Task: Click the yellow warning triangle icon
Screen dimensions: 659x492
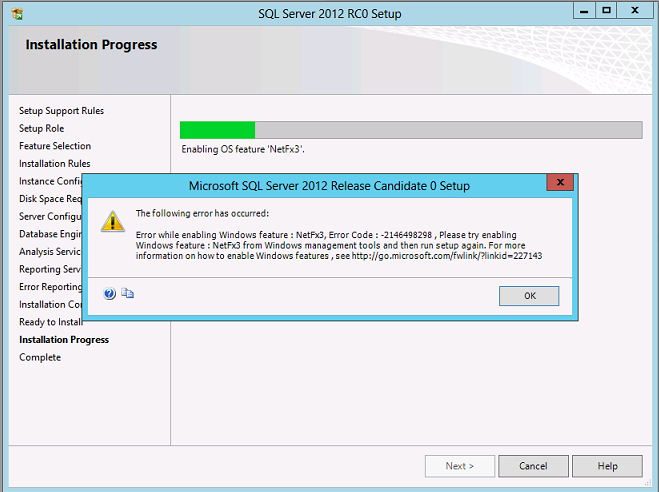Action: click(x=113, y=221)
